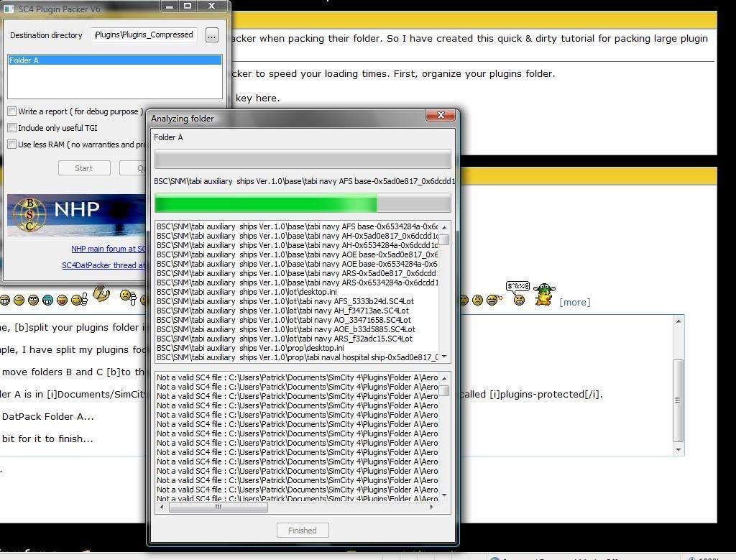Viewport: 736px width, 560px height.
Task: Click the upper folder progress bar
Action: [x=303, y=160]
